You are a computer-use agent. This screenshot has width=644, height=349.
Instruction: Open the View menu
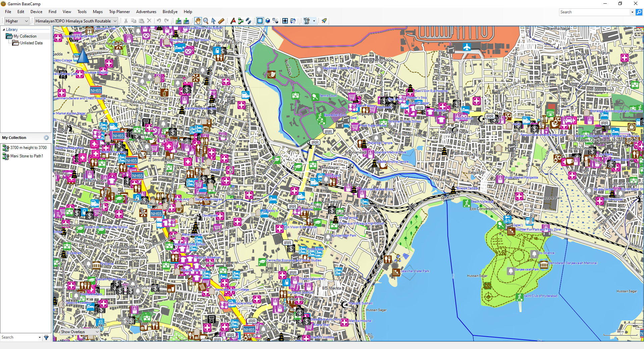(x=67, y=12)
